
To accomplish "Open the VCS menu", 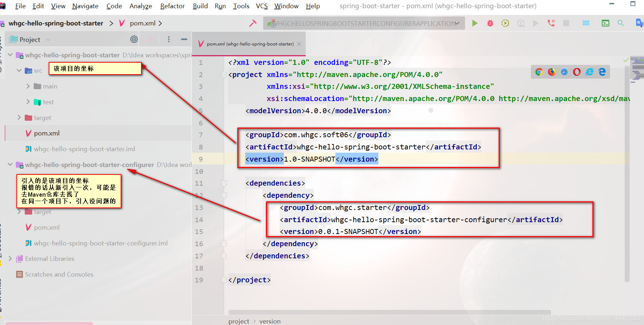I will point(262,6).
